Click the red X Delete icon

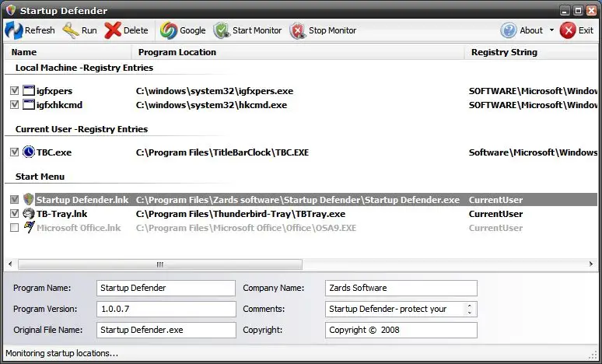tap(113, 30)
